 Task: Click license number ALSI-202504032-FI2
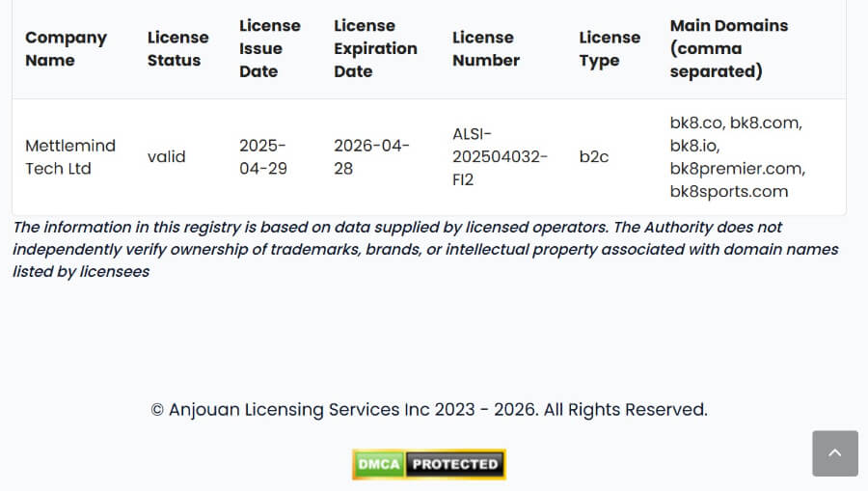(x=499, y=157)
